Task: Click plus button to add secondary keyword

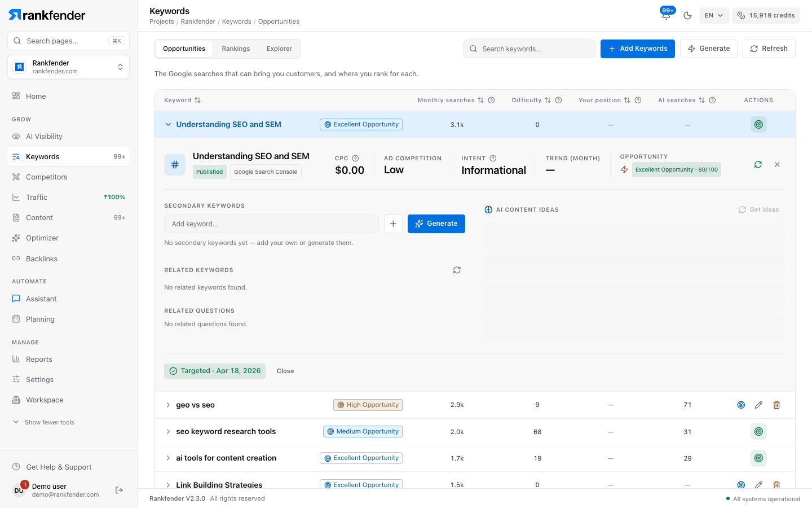Action: (393, 224)
